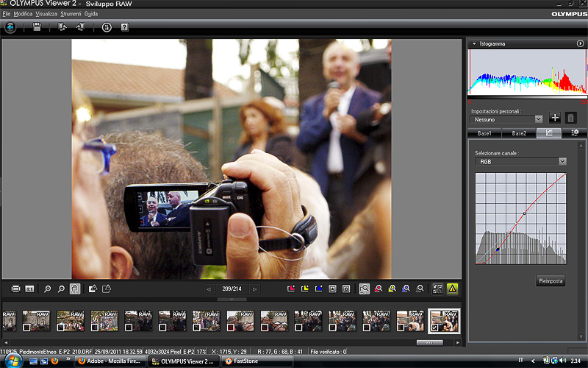Image resolution: width=588 pixels, height=368 pixels.
Task: Select the hand pan tool
Action: pos(75,289)
